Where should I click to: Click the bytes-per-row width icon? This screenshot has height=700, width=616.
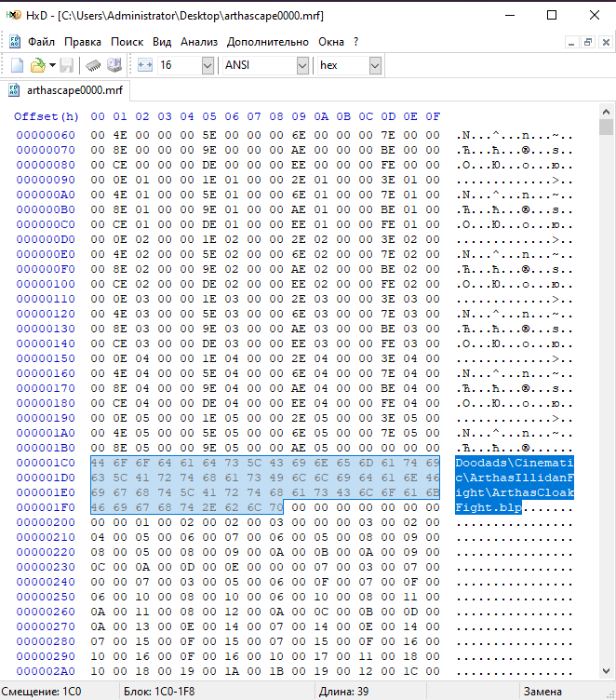coord(145,65)
